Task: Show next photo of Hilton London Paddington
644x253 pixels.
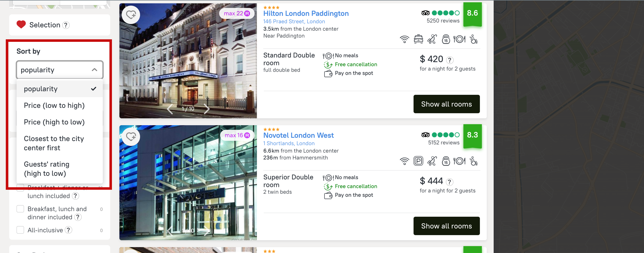Action: 207,109
